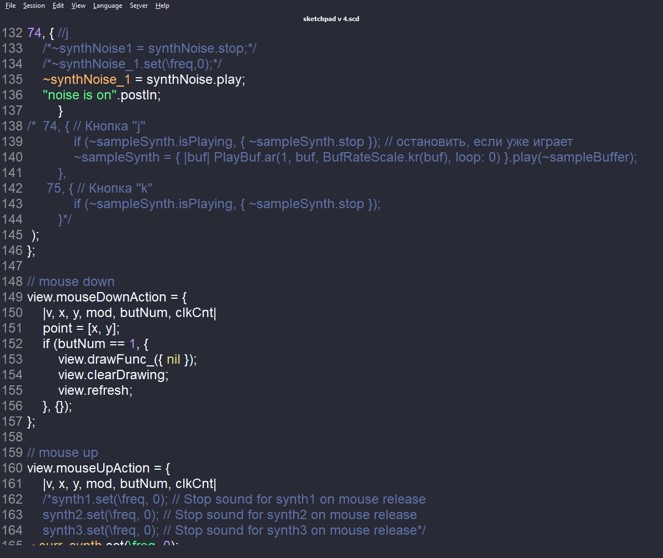Click the closing brace on line 137
This screenshot has width=663, height=558.
pyautogui.click(x=60, y=111)
